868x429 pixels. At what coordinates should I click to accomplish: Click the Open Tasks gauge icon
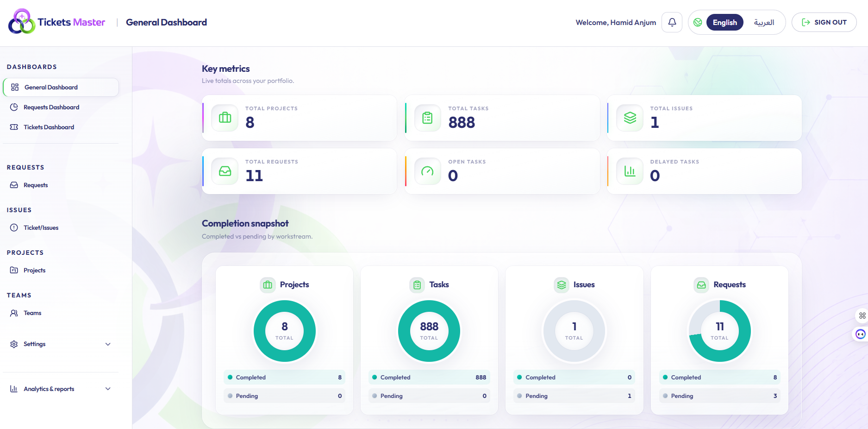tap(427, 171)
